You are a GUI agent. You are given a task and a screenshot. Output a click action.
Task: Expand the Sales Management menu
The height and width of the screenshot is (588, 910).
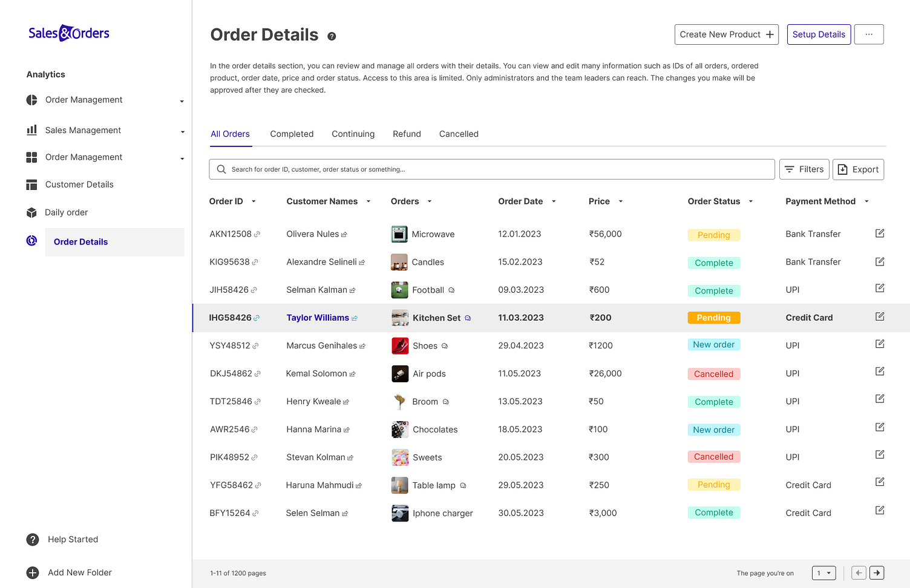[182, 131]
